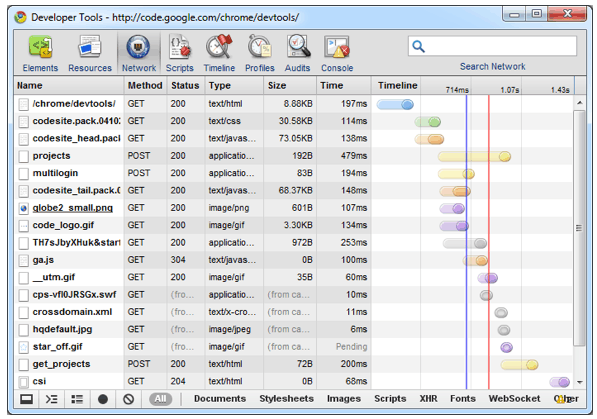Open the Timeline column header dropdown

pos(397,85)
